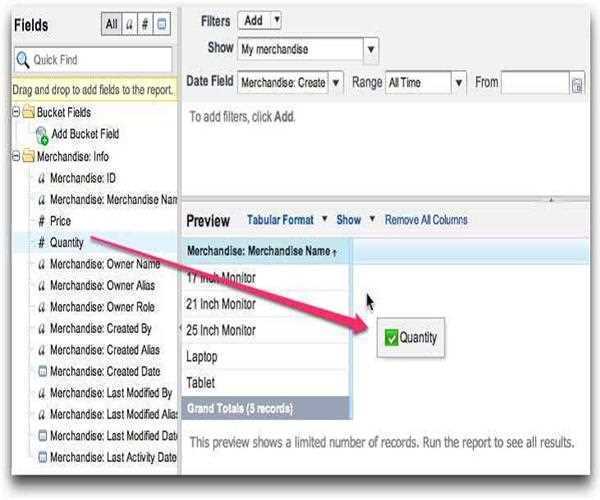This screenshot has width=600, height=500.
Task: Filter fields list by number type icon
Action: pos(146,24)
